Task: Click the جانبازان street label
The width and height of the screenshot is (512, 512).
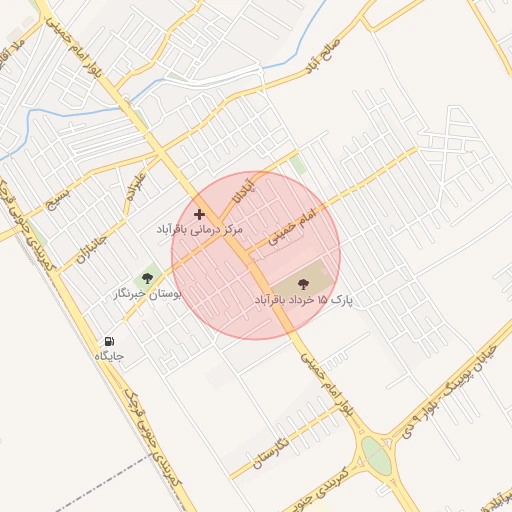Action: click(x=92, y=249)
